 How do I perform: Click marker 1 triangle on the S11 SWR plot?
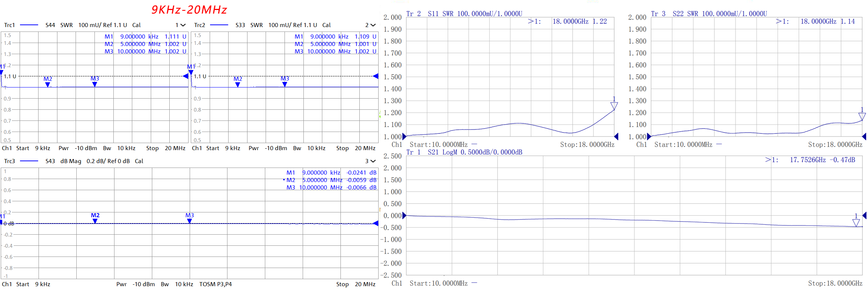click(614, 106)
